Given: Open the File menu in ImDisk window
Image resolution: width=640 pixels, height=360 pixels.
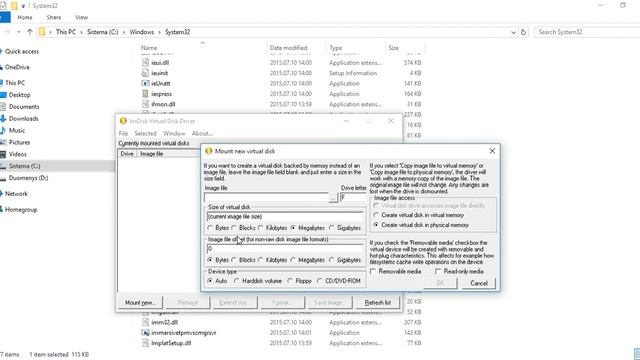Looking at the screenshot, I should point(123,133).
